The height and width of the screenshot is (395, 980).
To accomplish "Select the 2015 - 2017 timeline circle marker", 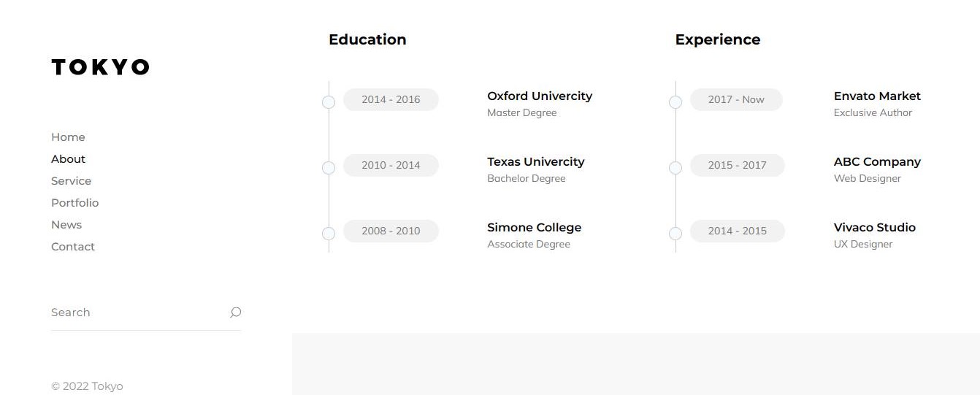I will tap(675, 168).
